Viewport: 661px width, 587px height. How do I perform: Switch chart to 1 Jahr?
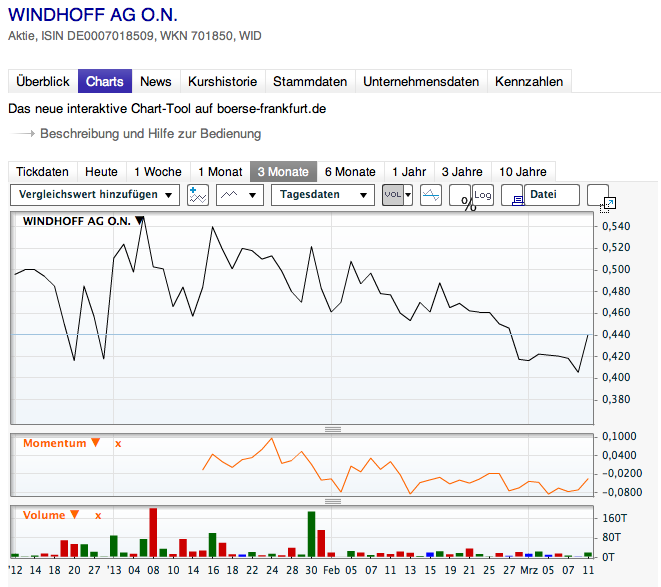tap(409, 172)
